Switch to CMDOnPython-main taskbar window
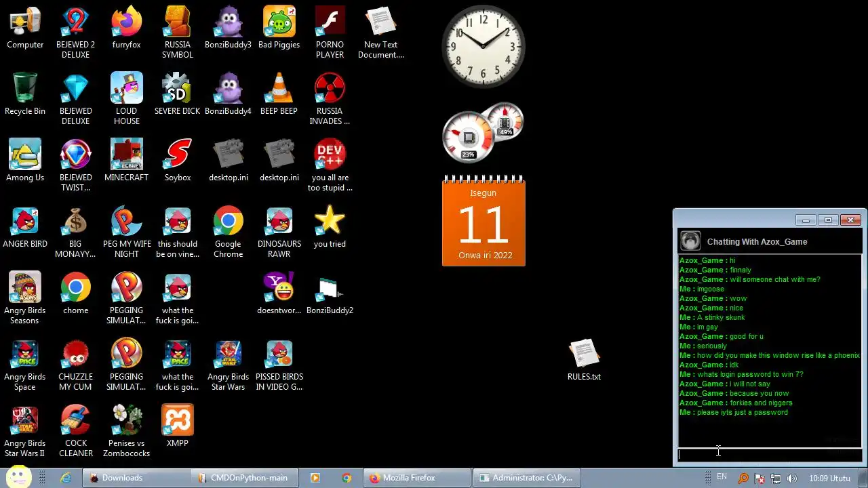The width and height of the screenshot is (868, 488). pyautogui.click(x=243, y=478)
